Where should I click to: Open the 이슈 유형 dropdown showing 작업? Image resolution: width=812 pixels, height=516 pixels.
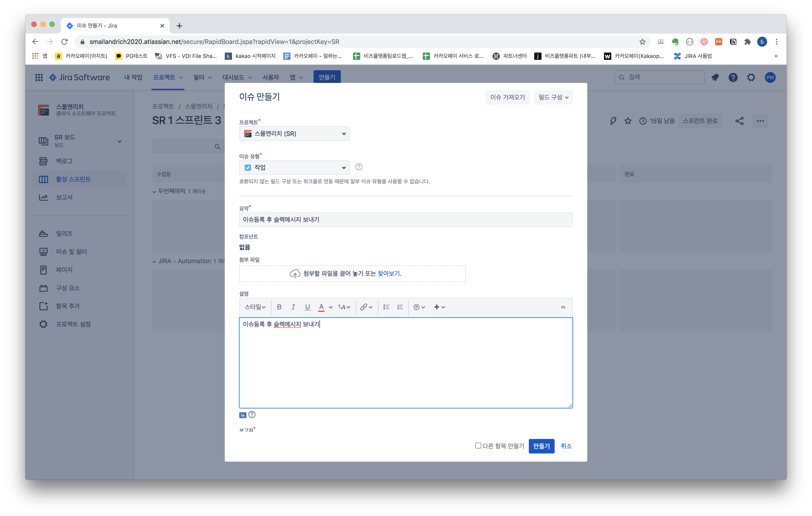point(294,167)
